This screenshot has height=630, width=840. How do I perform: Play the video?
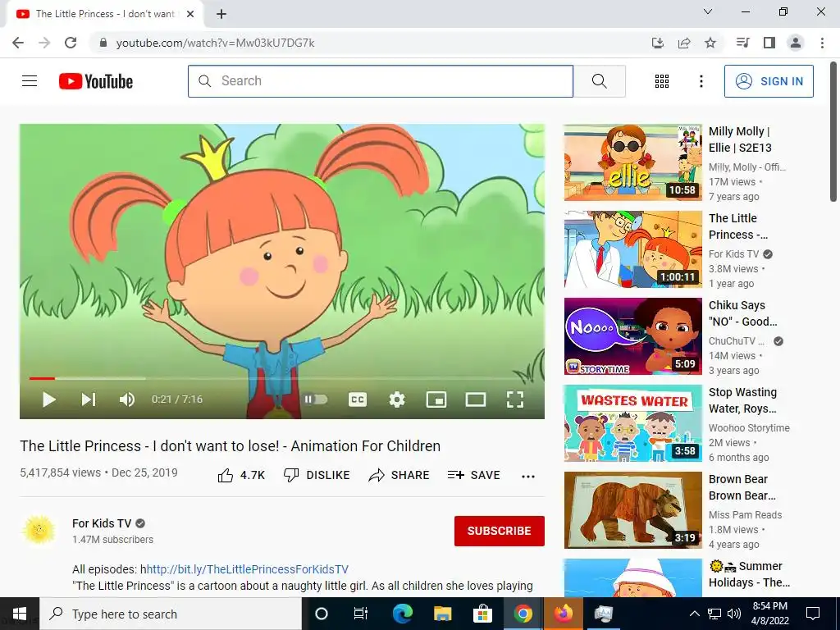coord(48,399)
